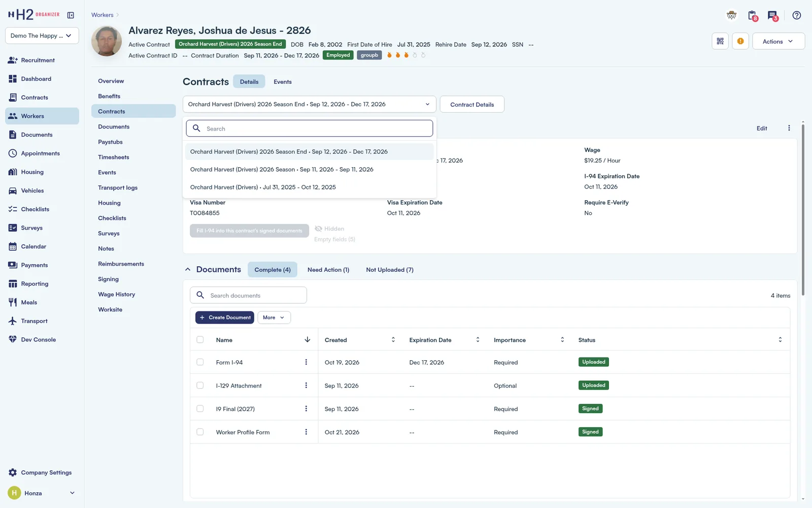Switch to Not Uploaded (7) tab

coord(390,270)
